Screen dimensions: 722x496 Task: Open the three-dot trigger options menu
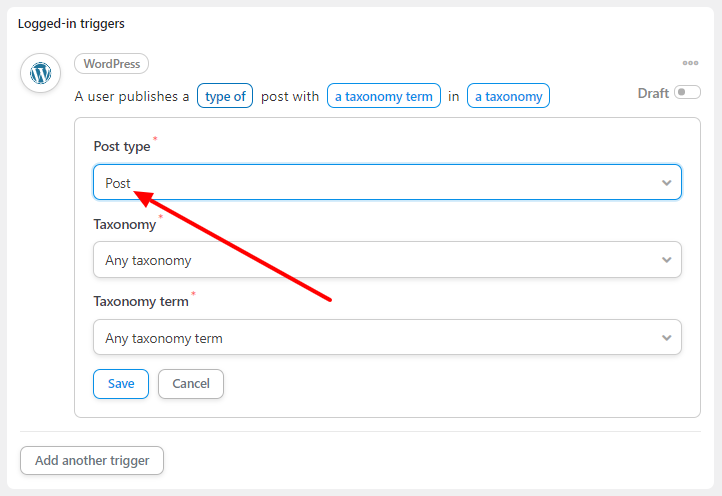[690, 63]
